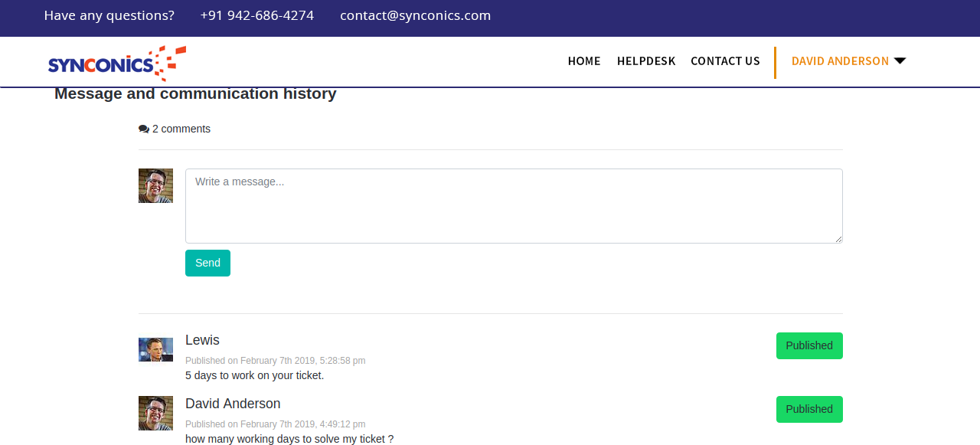Focus the Write a message text area
This screenshot has width=980, height=445.
(x=513, y=206)
